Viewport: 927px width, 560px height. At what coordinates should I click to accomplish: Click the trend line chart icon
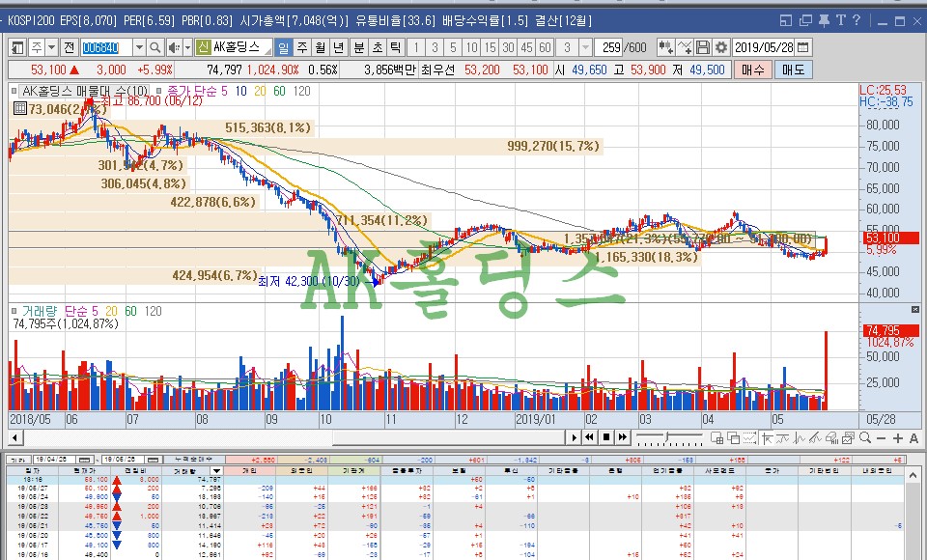[x=783, y=437]
